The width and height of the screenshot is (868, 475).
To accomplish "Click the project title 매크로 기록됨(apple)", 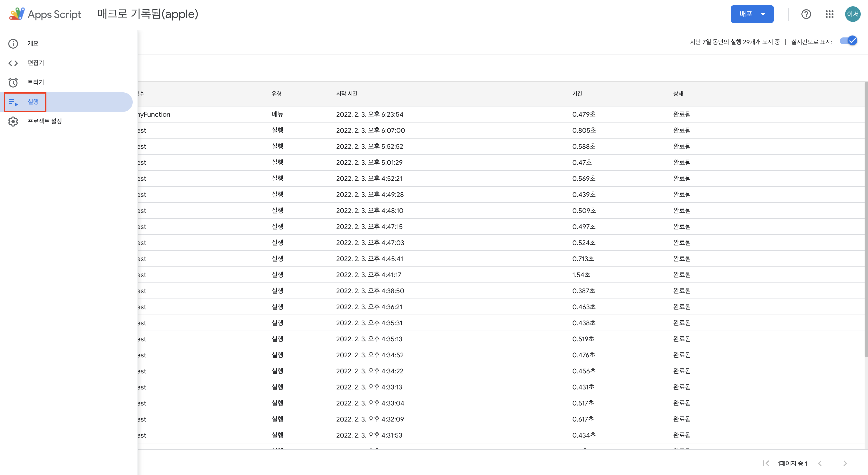I will pos(148,14).
